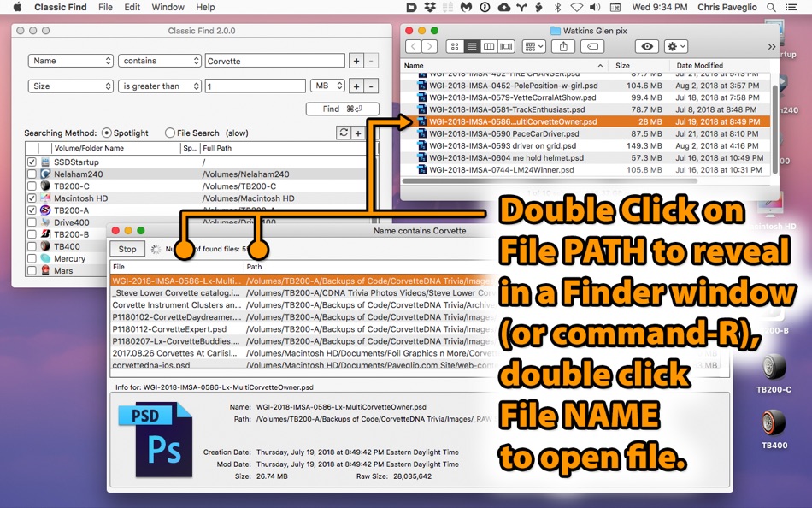This screenshot has height=508, width=812.
Task: Open the contains operator dropdown
Action: pos(160,61)
